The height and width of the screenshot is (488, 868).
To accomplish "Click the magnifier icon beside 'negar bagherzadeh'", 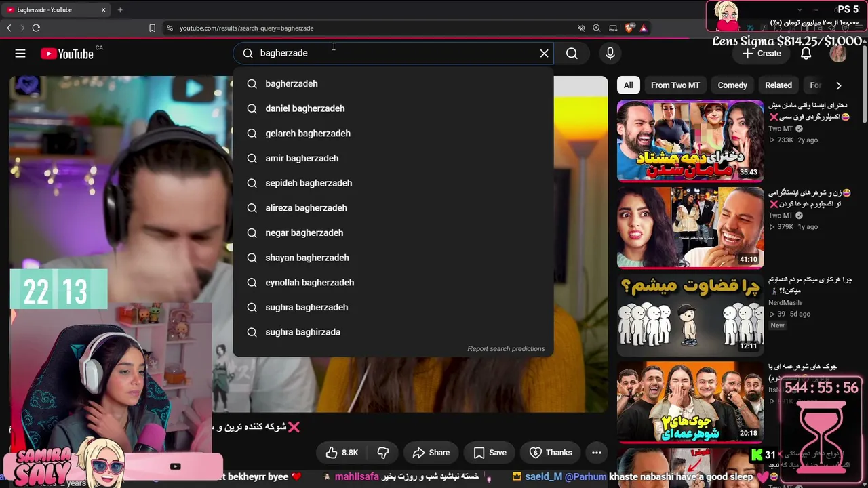I will click(252, 232).
